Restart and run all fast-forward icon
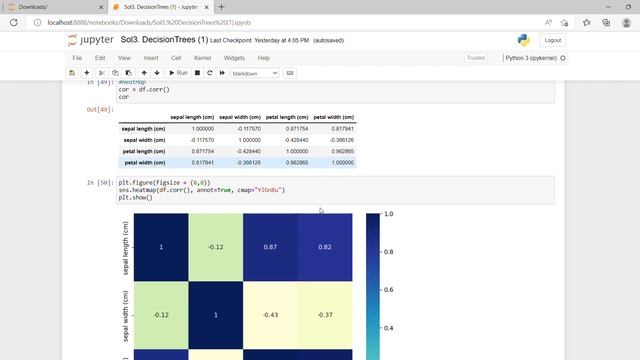640x360 pixels. pyautogui.click(x=222, y=73)
